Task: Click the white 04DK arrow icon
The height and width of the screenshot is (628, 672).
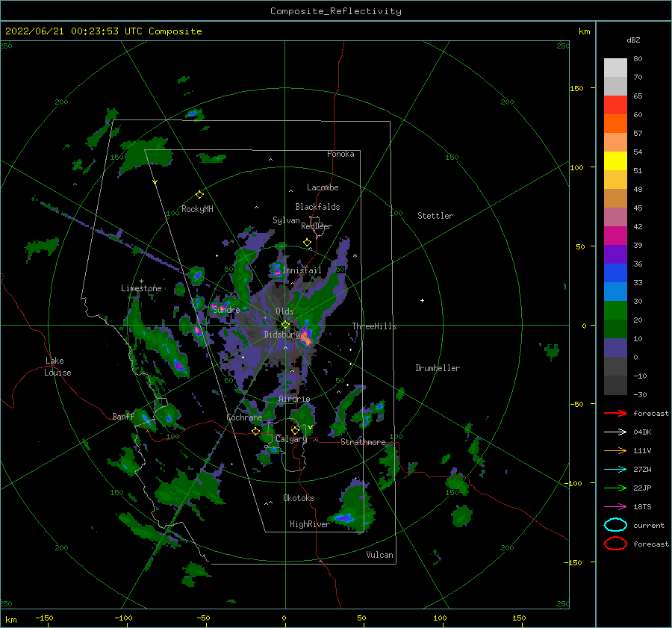Action: (x=615, y=432)
